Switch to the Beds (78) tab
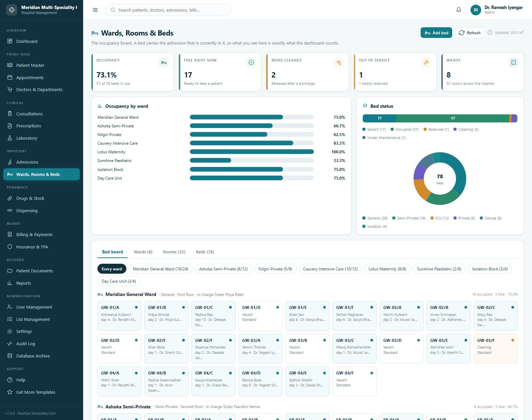 205,252
